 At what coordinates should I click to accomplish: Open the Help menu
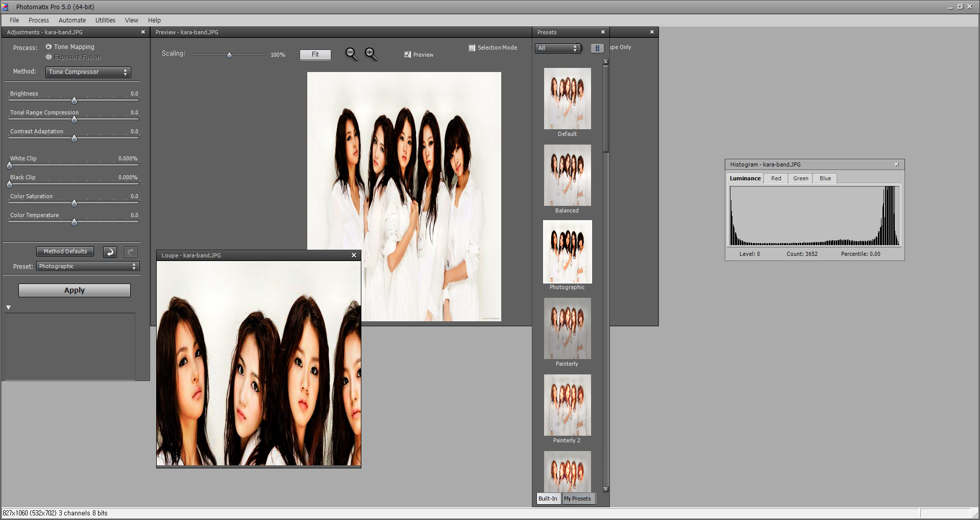154,20
